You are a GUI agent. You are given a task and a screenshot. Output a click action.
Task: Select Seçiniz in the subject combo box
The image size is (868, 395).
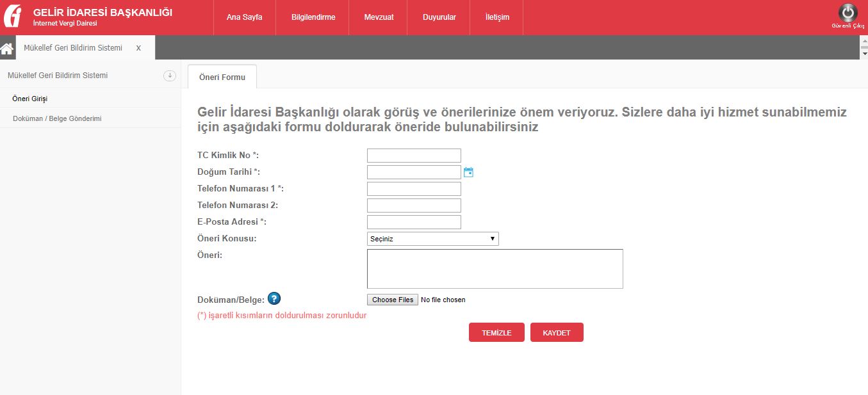point(432,238)
